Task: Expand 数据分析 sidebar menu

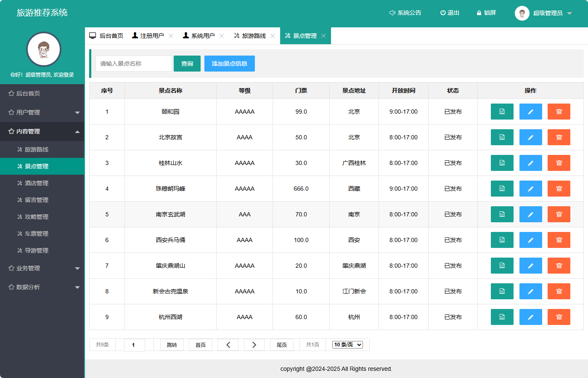Action: (x=42, y=287)
